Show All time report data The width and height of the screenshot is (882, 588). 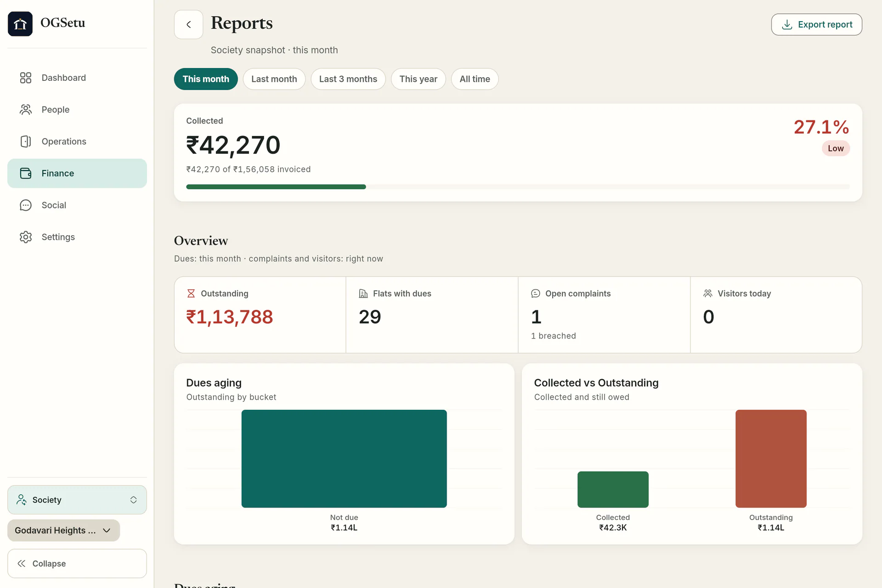click(x=475, y=79)
